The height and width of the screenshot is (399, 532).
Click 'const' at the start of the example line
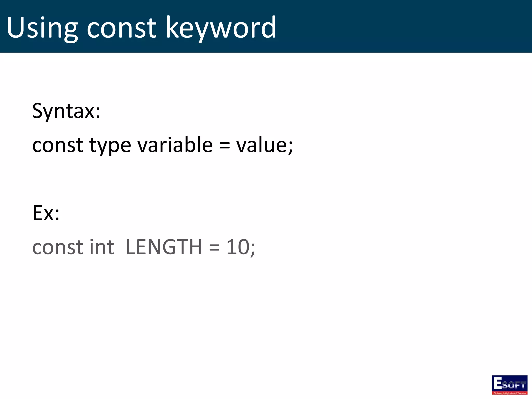pyautogui.click(x=57, y=247)
